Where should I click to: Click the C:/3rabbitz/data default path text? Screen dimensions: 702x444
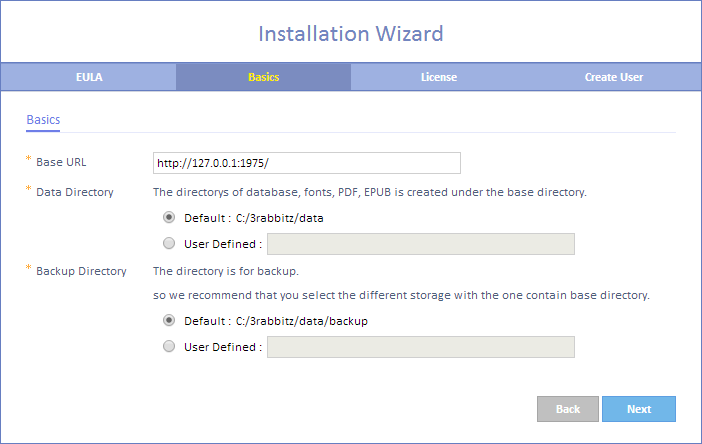pyautogui.click(x=280, y=218)
